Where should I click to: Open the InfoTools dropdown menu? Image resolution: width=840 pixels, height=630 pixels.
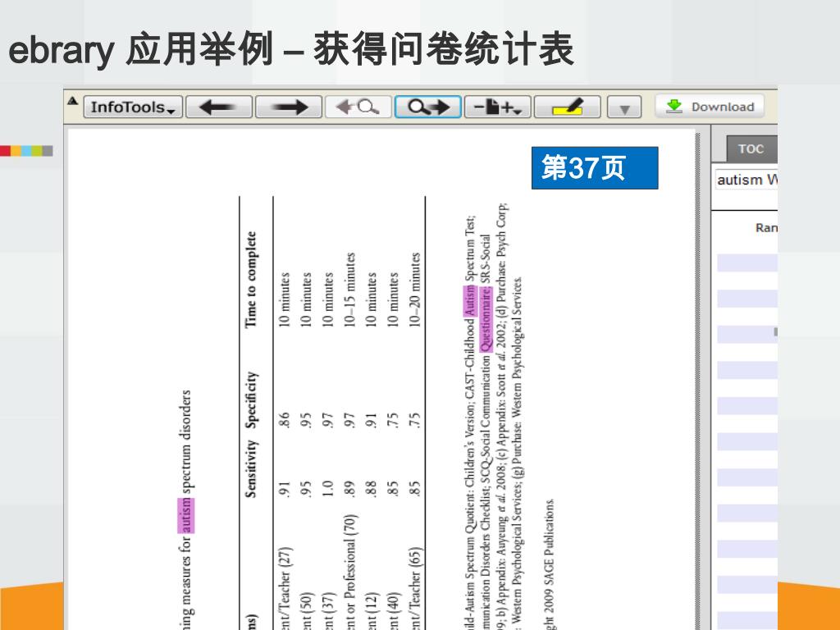[133, 107]
